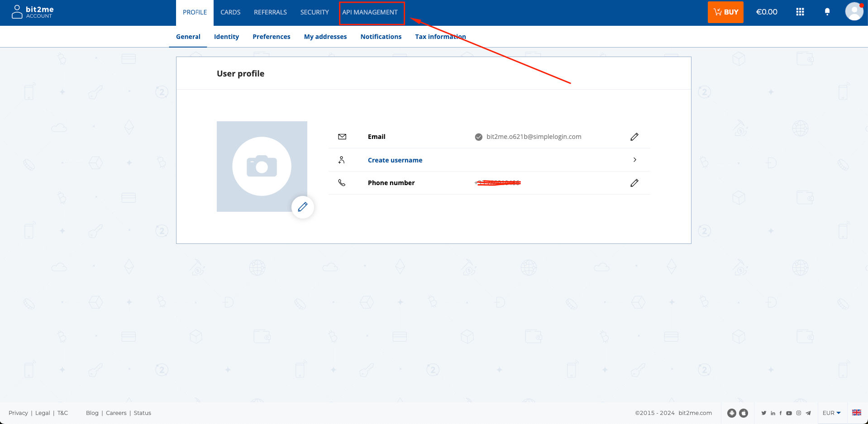
Task: Click the profile photo edit pencil
Action: [x=302, y=207]
